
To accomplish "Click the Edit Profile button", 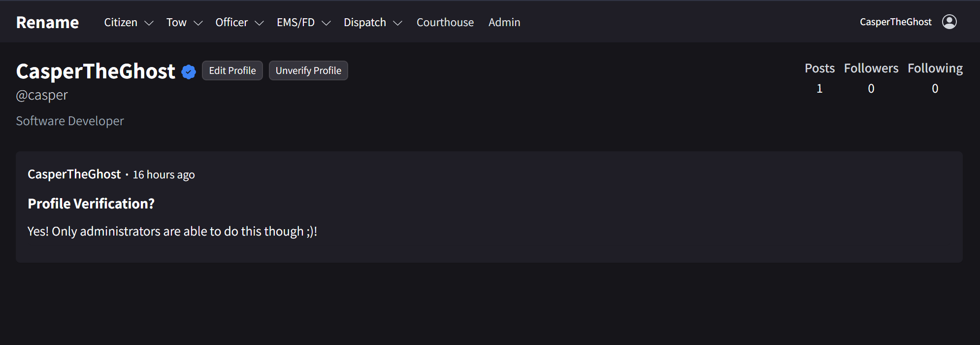I will pos(232,70).
